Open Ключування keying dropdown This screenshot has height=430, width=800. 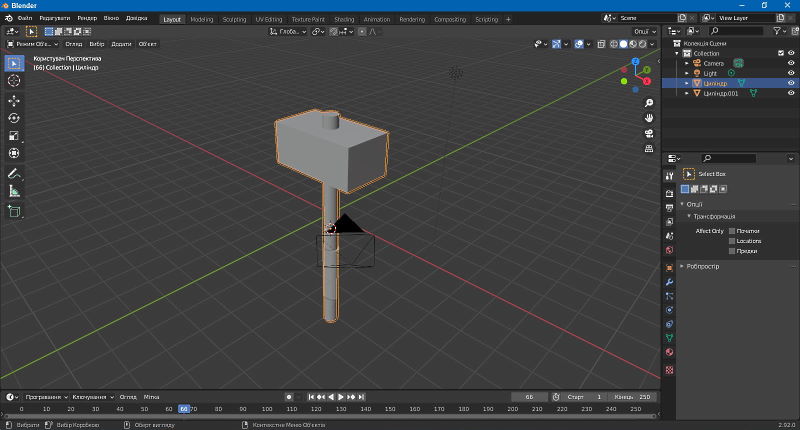92,397
